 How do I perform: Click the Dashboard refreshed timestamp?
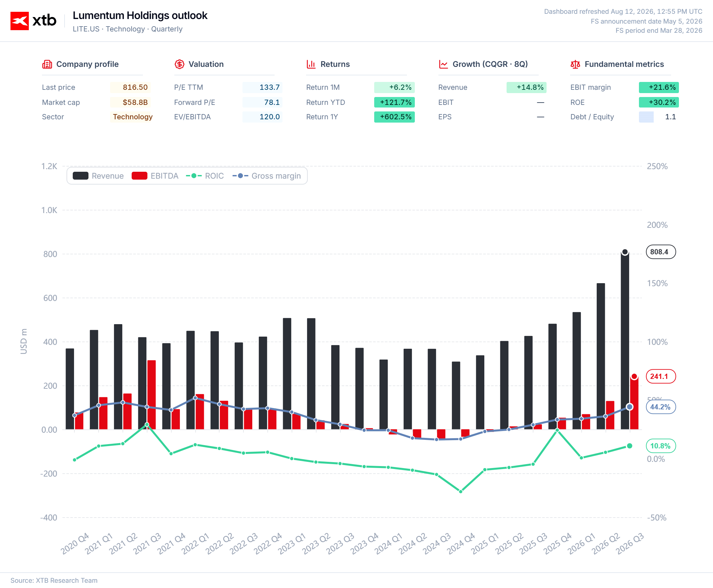(623, 11)
